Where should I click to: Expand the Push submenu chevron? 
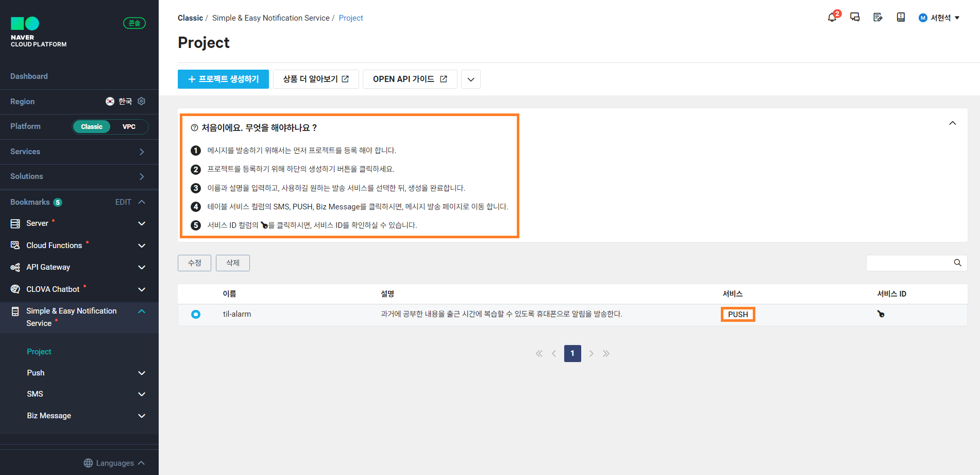[142, 373]
